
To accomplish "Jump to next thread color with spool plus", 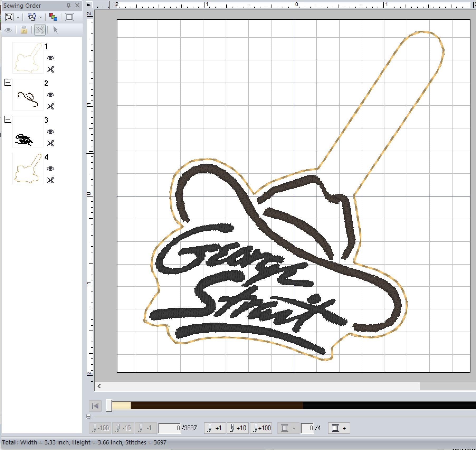I will (x=339, y=428).
